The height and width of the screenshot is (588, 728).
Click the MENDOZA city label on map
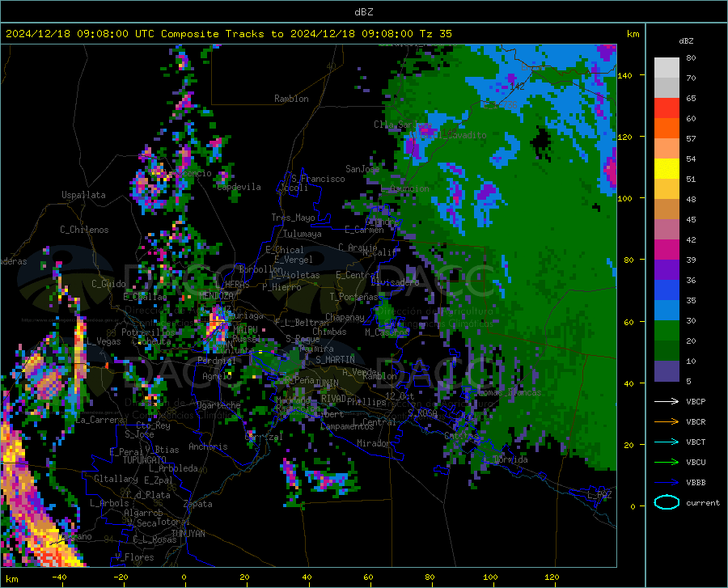(216, 296)
